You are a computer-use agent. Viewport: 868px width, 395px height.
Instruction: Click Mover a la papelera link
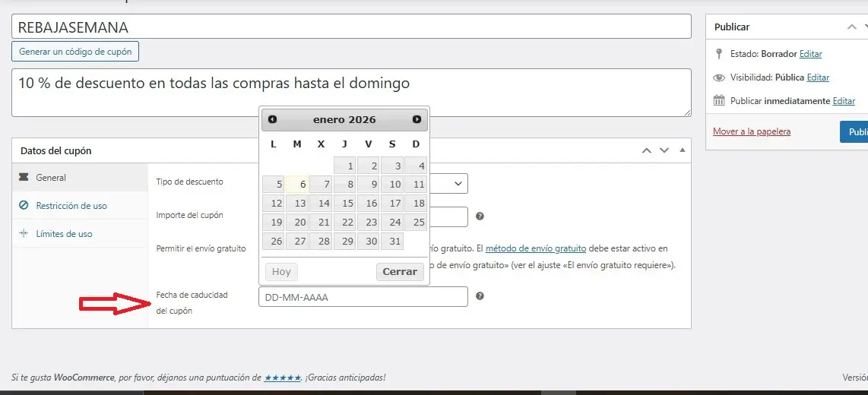point(751,131)
